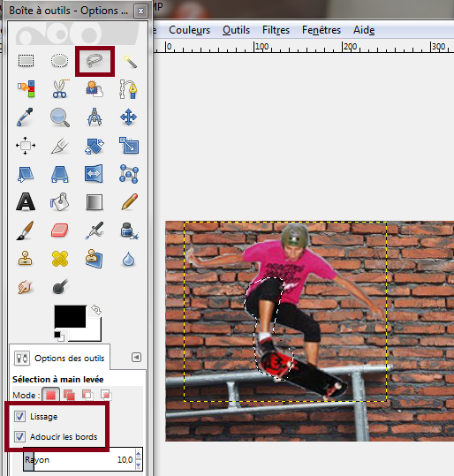This screenshot has width=454, height=476.
Task: Open the Outils menu
Action: [x=236, y=30]
